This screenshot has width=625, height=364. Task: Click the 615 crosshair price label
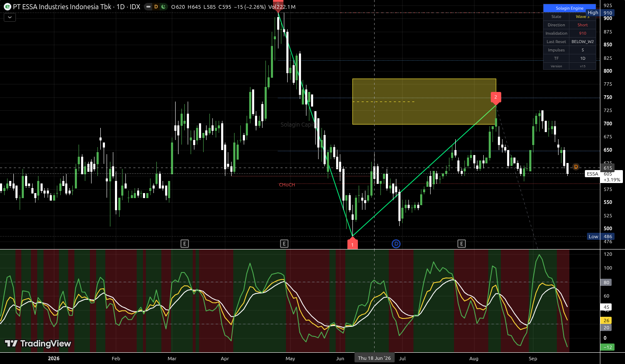pos(608,168)
